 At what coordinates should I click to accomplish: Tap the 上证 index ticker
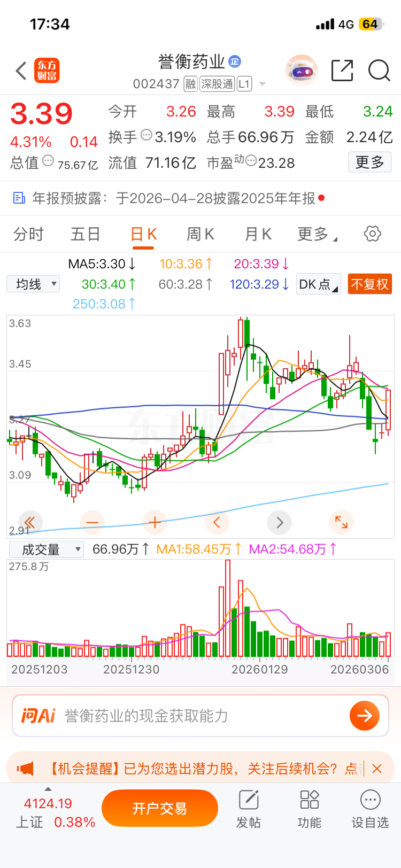pos(55,812)
